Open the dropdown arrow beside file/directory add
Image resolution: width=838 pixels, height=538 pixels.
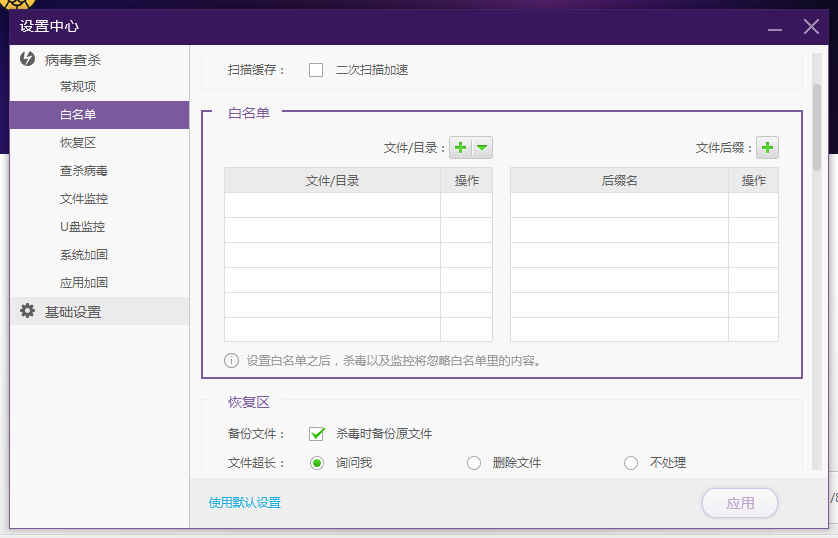[482, 148]
